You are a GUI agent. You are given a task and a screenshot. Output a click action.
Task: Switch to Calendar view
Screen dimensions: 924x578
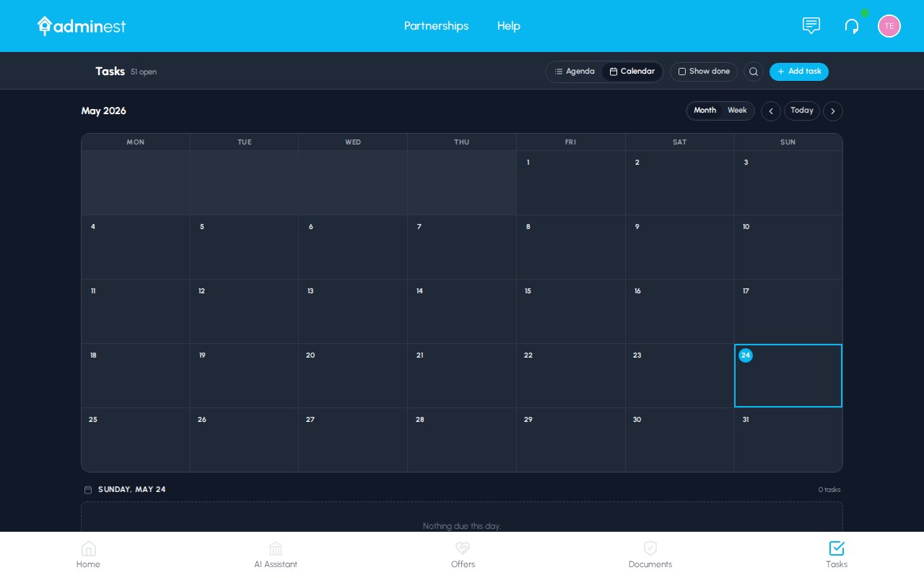tap(632, 72)
